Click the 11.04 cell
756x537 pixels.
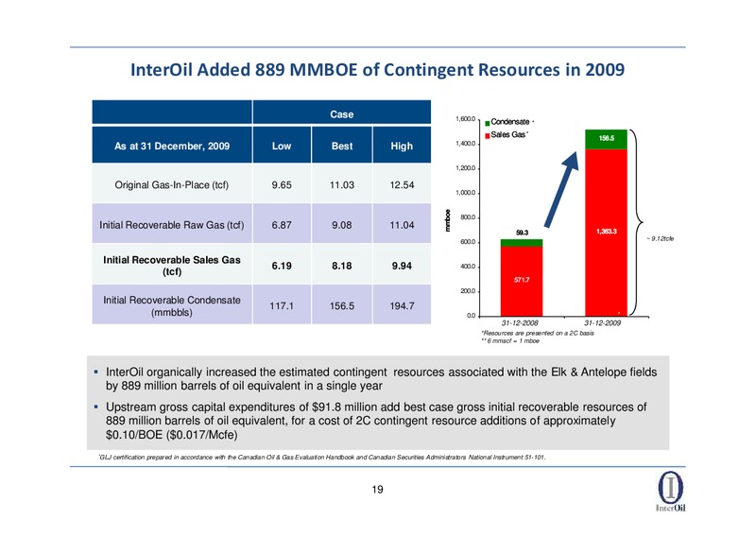(402, 225)
